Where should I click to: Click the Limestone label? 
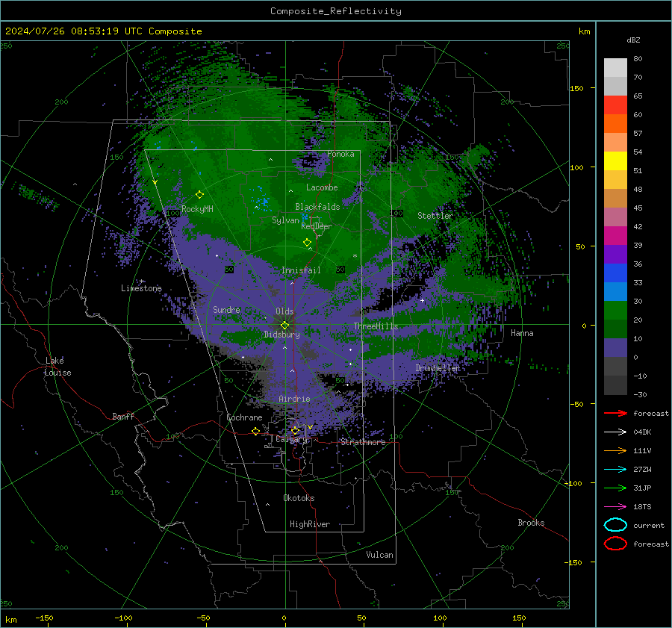click(x=141, y=288)
